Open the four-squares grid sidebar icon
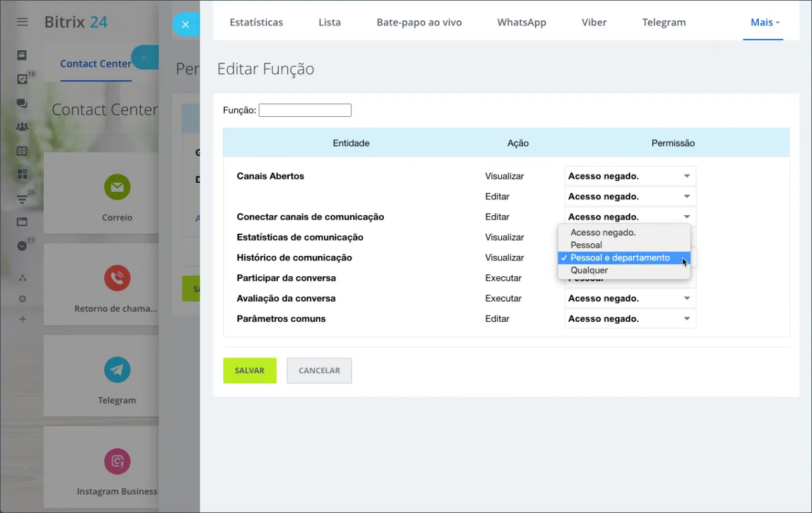Image resolution: width=812 pixels, height=513 pixels. (22, 174)
